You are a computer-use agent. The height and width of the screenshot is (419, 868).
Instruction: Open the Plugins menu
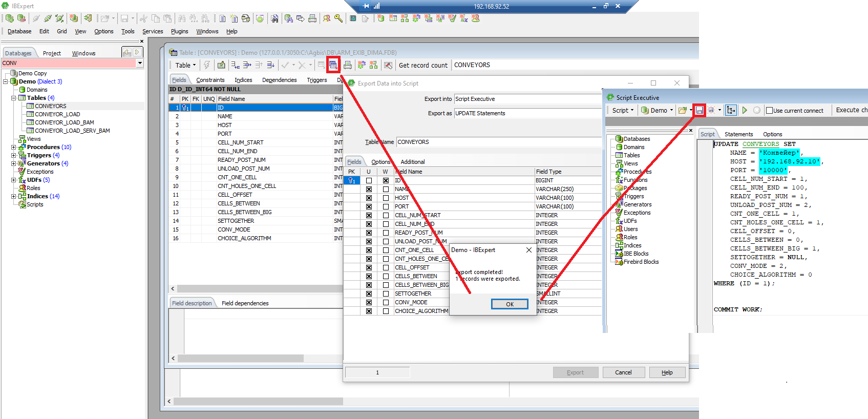(x=179, y=32)
